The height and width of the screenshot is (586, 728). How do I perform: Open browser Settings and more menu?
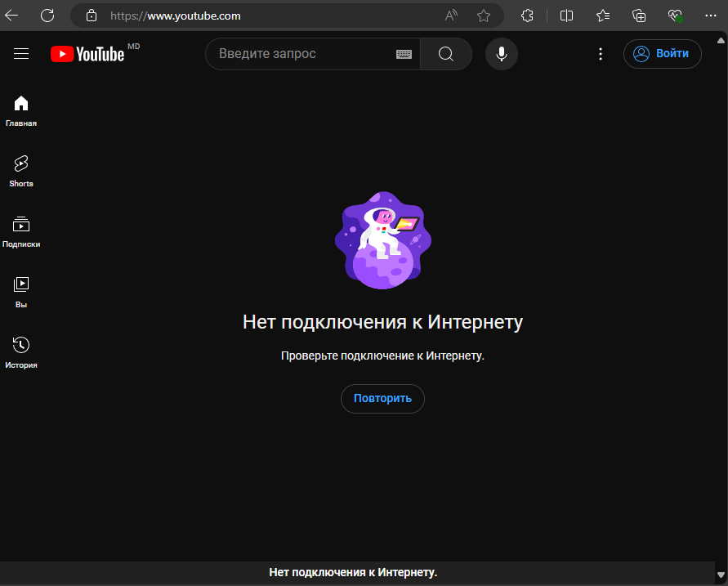(x=710, y=16)
